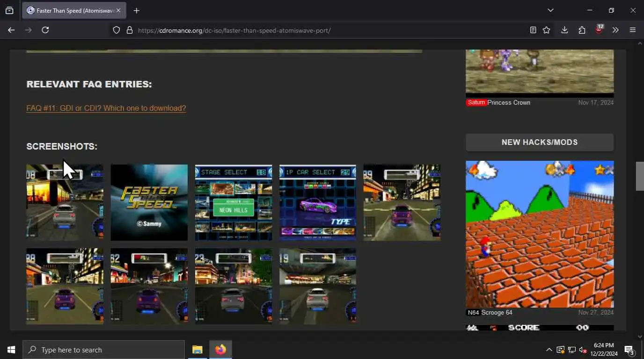This screenshot has width=644, height=359.
Task: Open the partially visible SCORE game image
Action: pyautogui.click(x=540, y=328)
